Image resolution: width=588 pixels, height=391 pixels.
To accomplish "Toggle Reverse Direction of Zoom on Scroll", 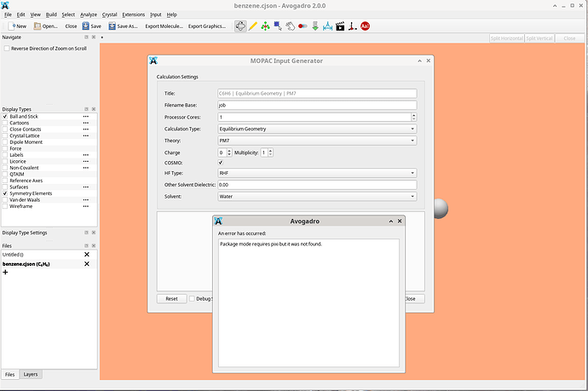I will coord(7,49).
